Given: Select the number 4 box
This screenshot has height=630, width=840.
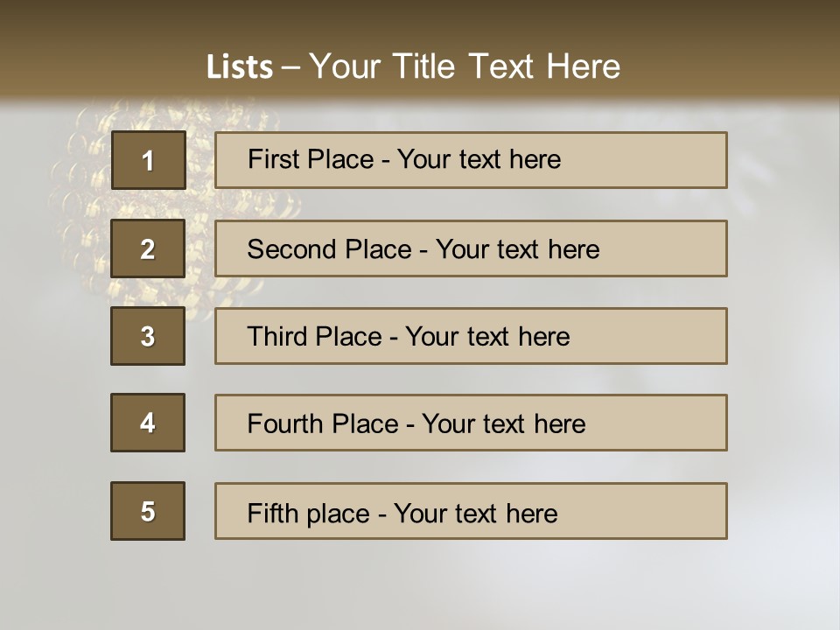Looking at the screenshot, I should point(148,423).
